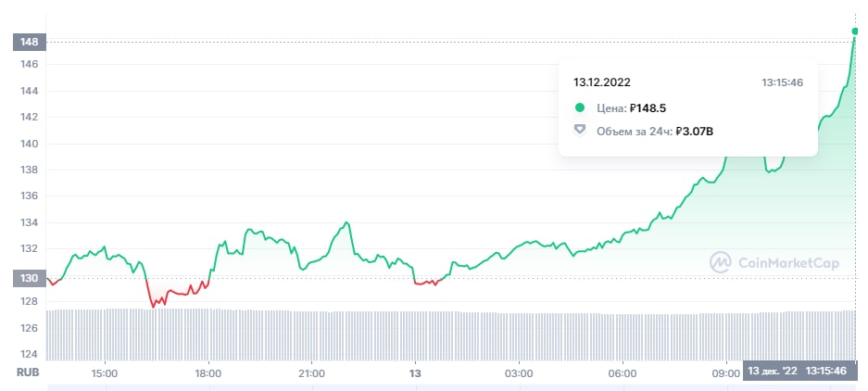The height and width of the screenshot is (391, 868).
Task: Click the tooltip price value ₽148.5
Action: (648, 107)
